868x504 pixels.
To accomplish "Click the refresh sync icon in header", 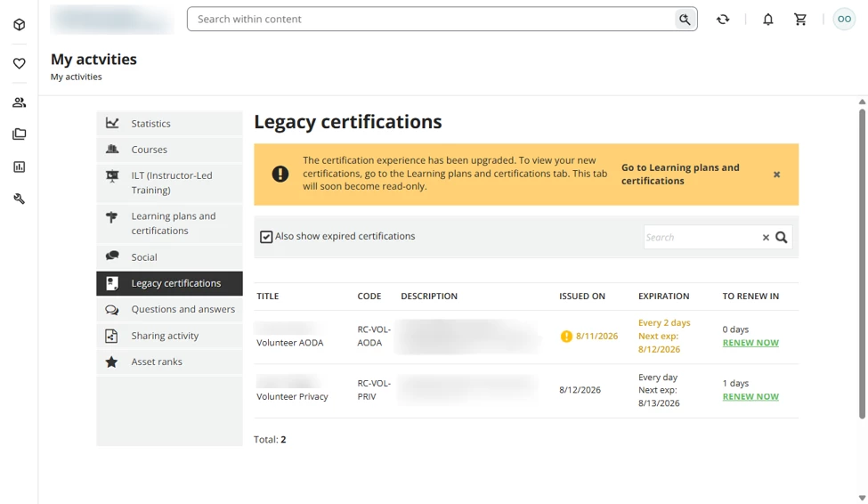I will [x=723, y=20].
